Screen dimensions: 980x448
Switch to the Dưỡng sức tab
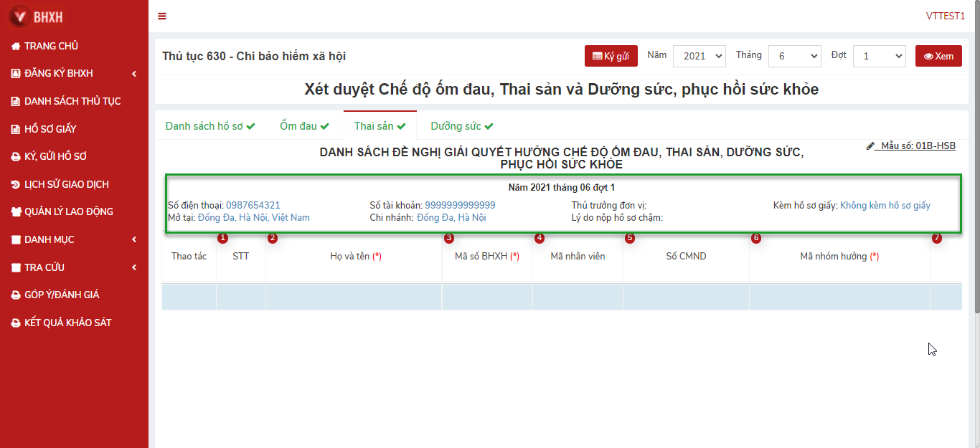tap(462, 126)
